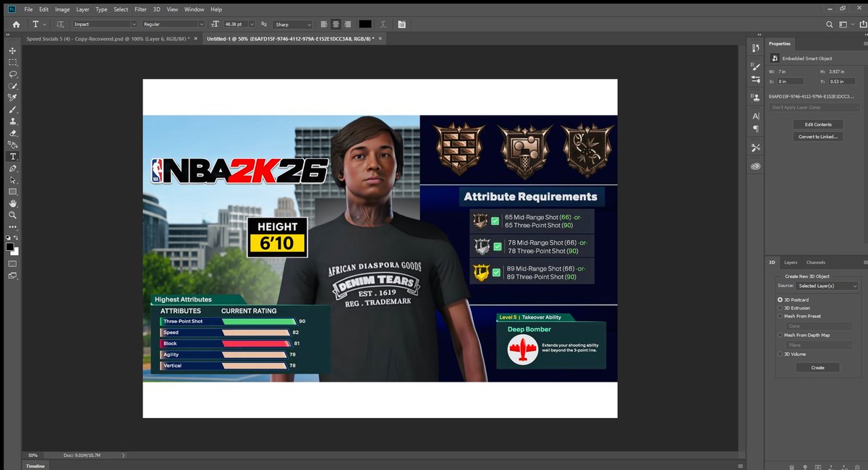Image resolution: width=868 pixels, height=470 pixels.
Task: Switch to the Layers panel tab
Action: (791, 262)
